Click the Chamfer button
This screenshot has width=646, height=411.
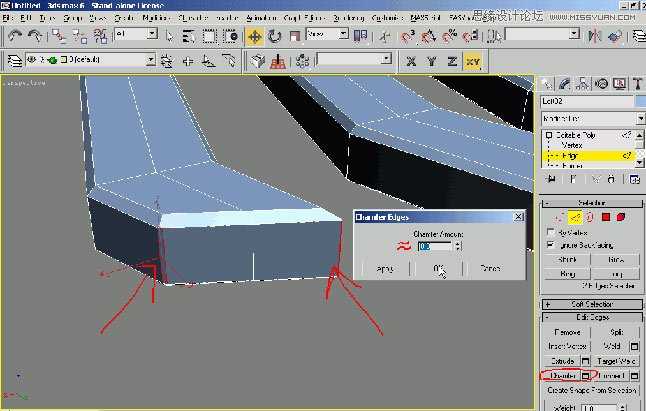coord(562,376)
